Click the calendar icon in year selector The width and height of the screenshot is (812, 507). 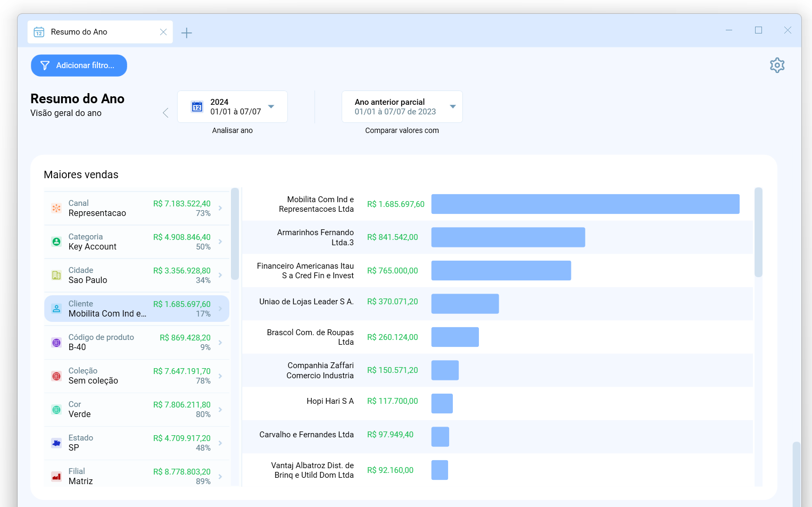[197, 107]
